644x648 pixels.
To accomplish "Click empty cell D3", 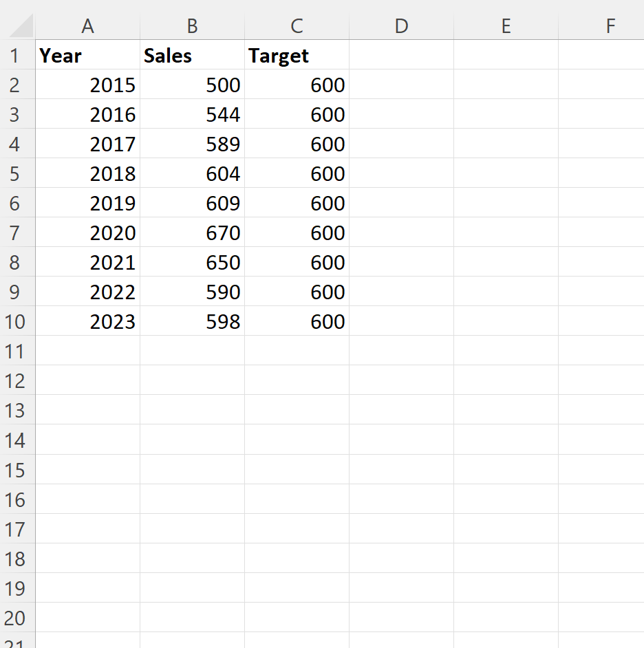I will 401,114.
